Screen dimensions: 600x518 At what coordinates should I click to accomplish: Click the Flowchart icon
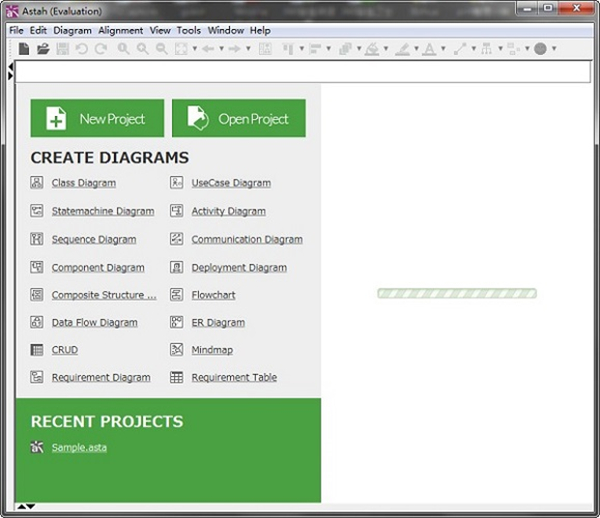(176, 295)
